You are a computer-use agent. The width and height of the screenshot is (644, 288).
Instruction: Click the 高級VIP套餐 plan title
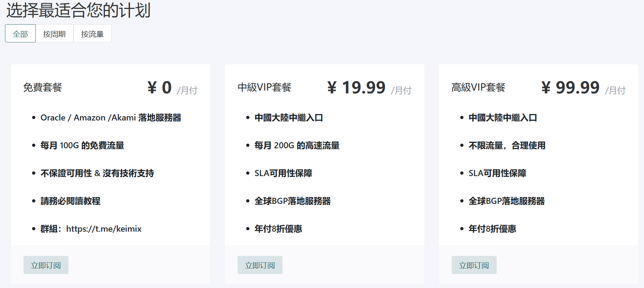pos(479,87)
